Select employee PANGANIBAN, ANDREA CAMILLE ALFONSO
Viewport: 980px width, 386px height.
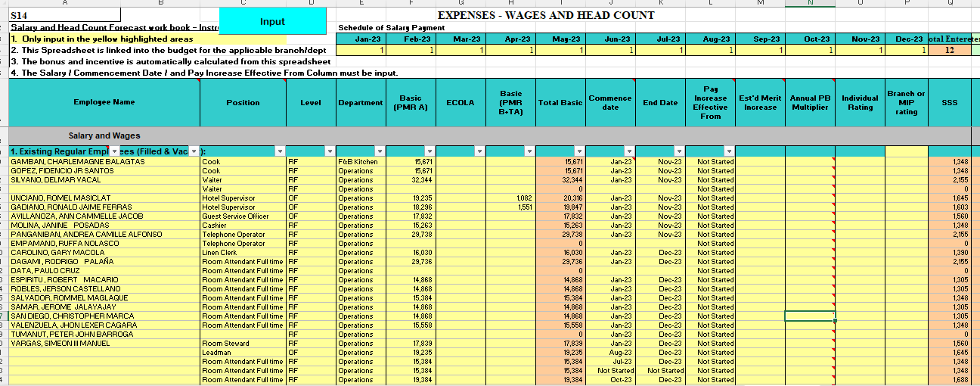[104, 235]
